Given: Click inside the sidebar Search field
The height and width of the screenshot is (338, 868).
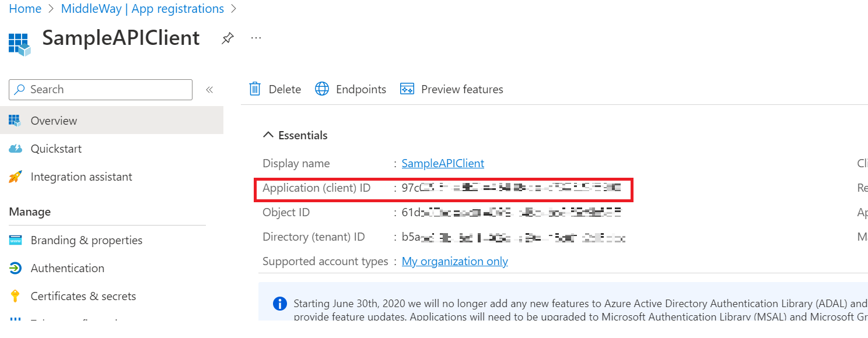Looking at the screenshot, I should (x=105, y=89).
